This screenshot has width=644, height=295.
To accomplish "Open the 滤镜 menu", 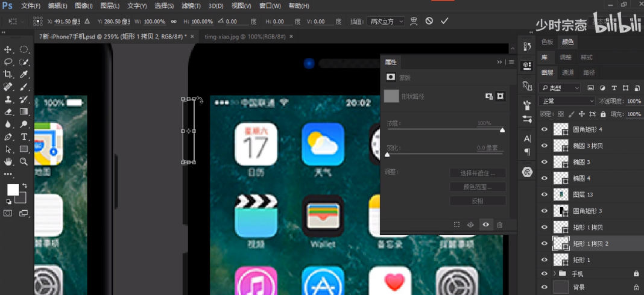I will click(191, 6).
